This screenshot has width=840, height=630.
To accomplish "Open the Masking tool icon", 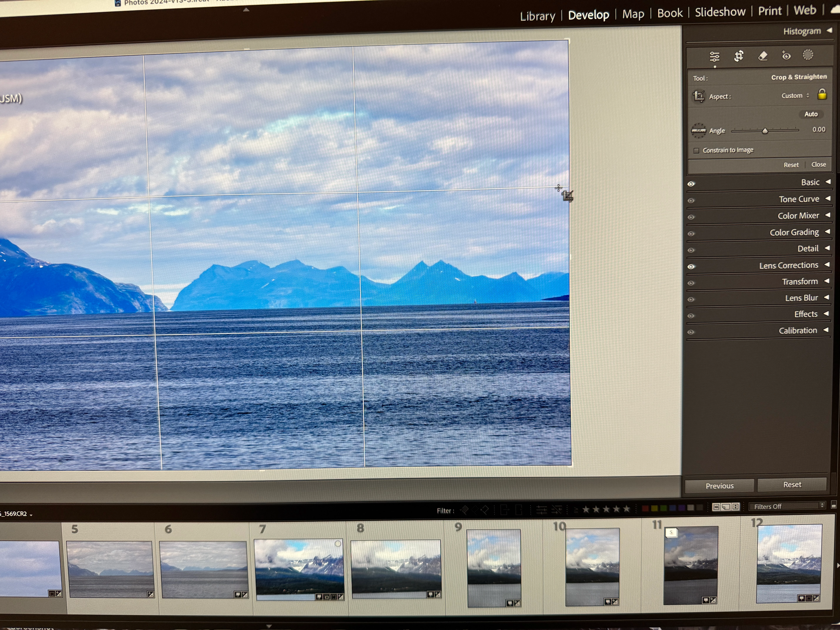I will coord(808,55).
